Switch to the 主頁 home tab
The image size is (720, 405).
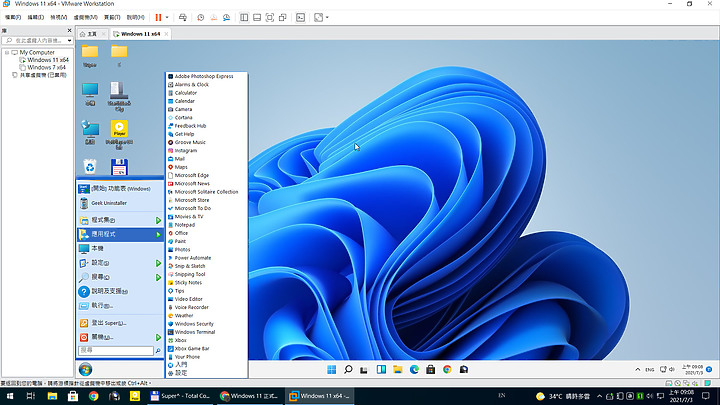coord(91,34)
